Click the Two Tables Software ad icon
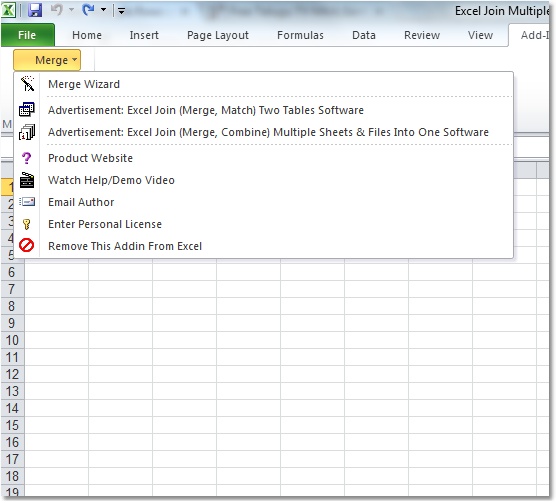The image size is (556, 503). click(27, 110)
